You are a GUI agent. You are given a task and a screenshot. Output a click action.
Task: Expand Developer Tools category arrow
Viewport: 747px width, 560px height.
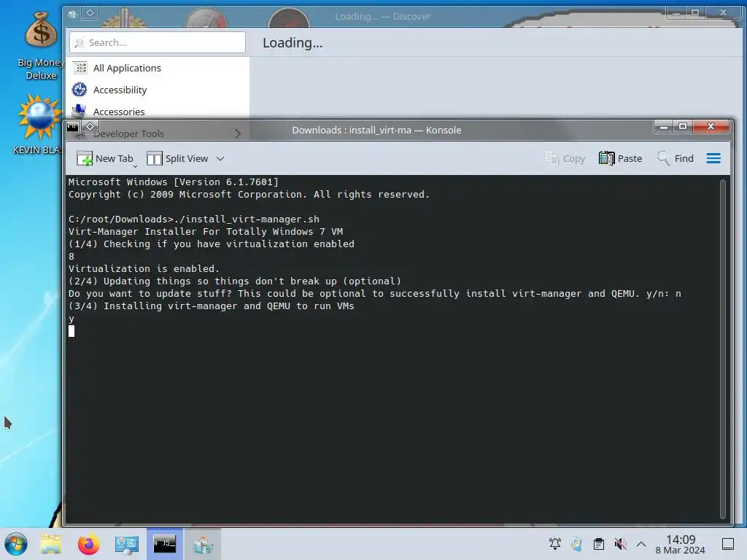238,134
